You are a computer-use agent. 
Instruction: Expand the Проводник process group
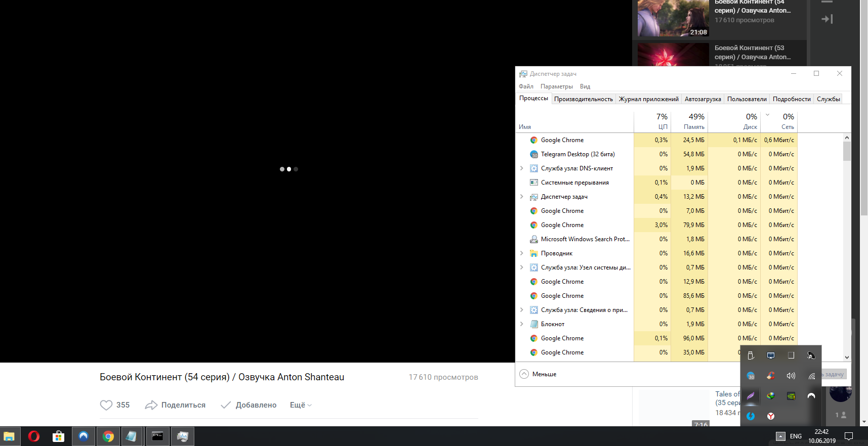522,253
